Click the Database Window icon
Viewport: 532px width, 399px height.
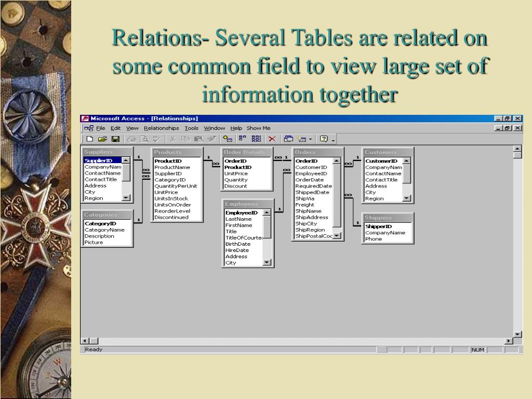click(288, 139)
